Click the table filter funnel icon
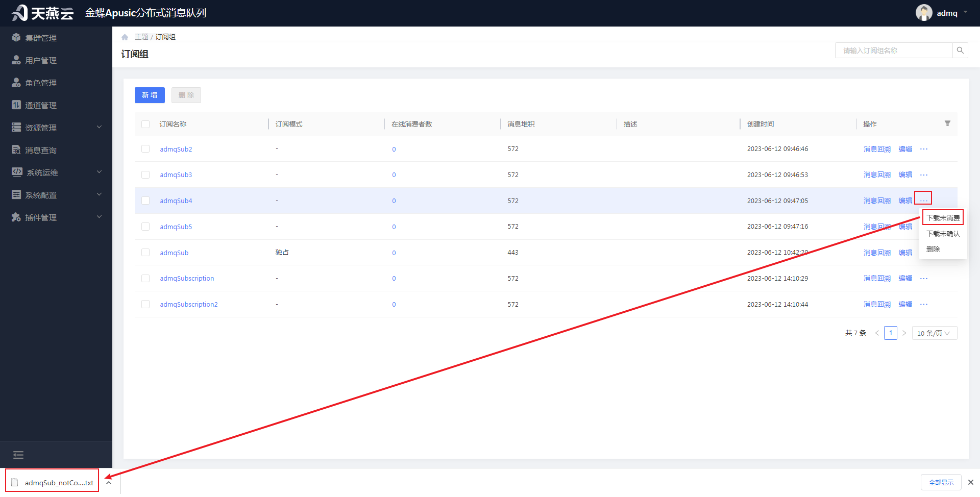 (947, 123)
